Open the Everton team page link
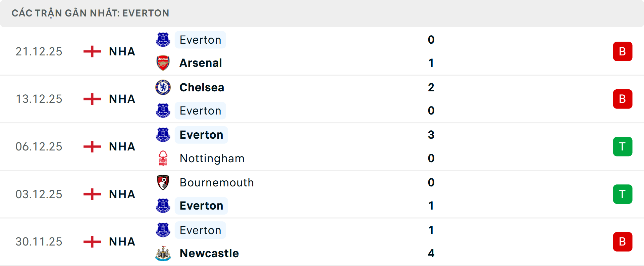644x266 pixels. coord(200,39)
